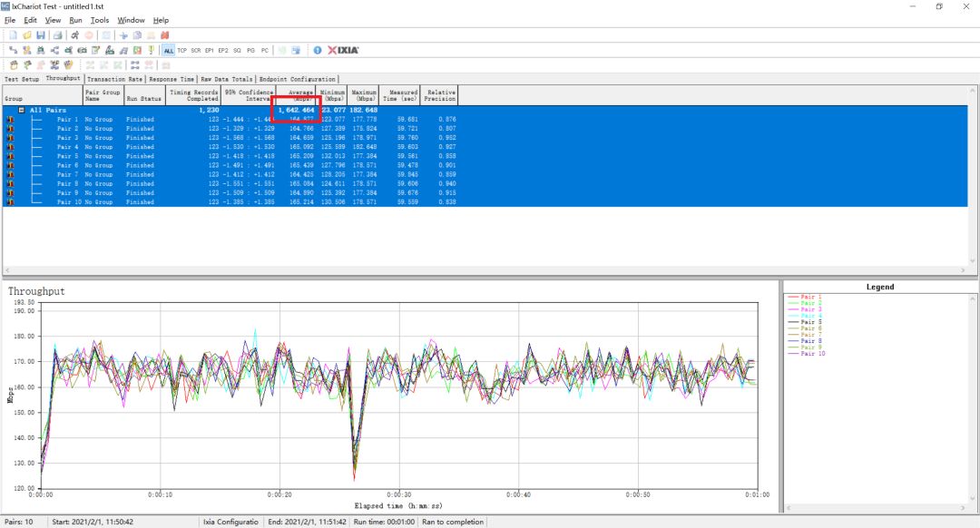Screen dimensions: 980x528
Task: Collapse the All Pairs group
Action: pyautogui.click(x=21, y=110)
